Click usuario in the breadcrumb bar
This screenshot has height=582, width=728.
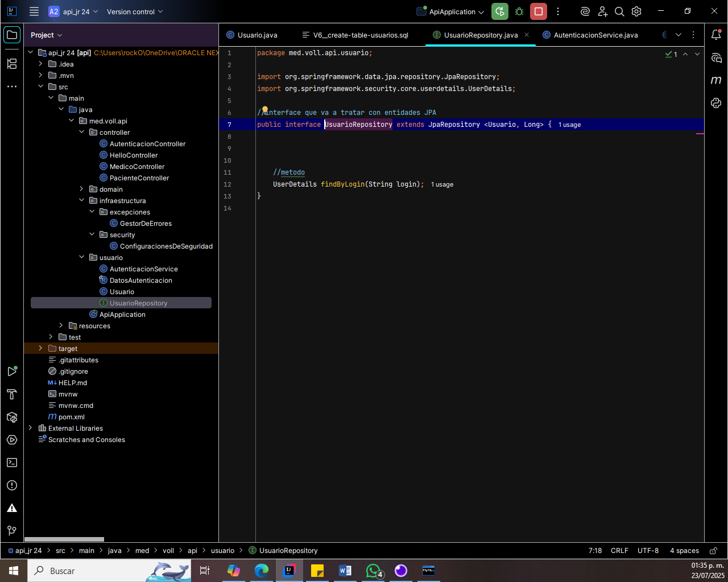[222, 551]
